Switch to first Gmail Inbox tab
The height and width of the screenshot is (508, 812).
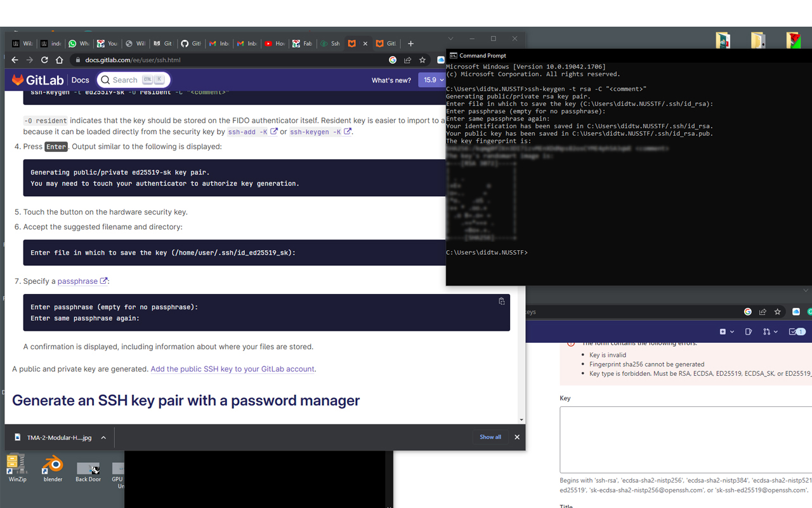[x=219, y=43]
